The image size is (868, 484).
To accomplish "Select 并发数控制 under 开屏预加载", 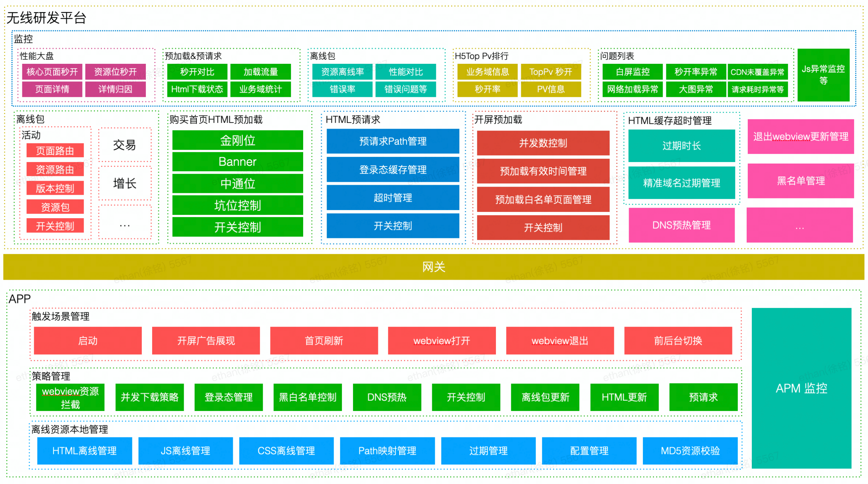I will click(542, 143).
